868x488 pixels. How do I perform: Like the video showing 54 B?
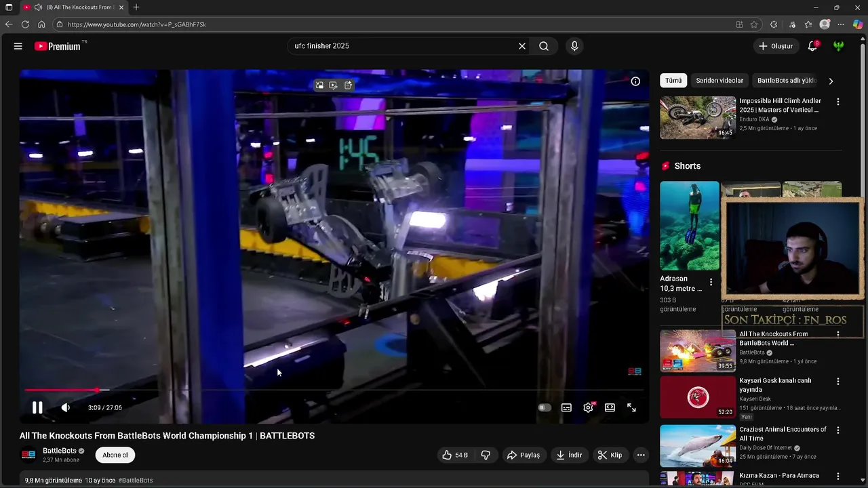[x=455, y=455]
